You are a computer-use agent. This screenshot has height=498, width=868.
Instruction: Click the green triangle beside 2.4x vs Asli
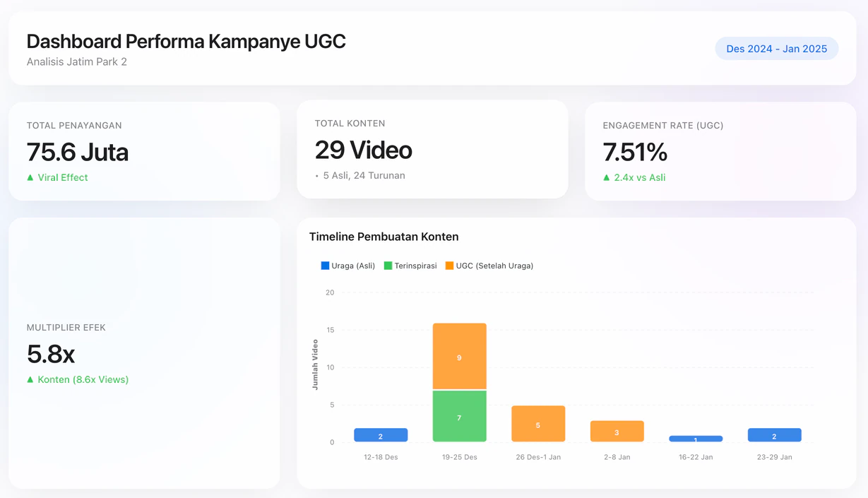pos(607,178)
